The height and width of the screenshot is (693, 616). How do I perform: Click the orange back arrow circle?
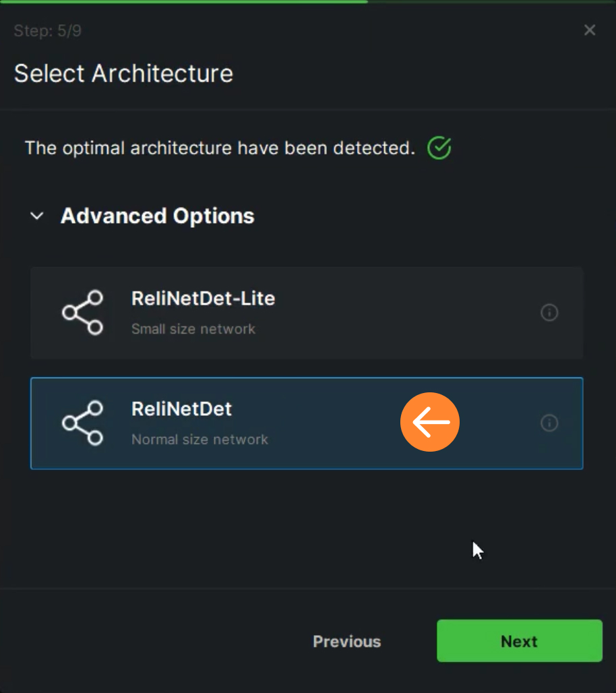430,422
